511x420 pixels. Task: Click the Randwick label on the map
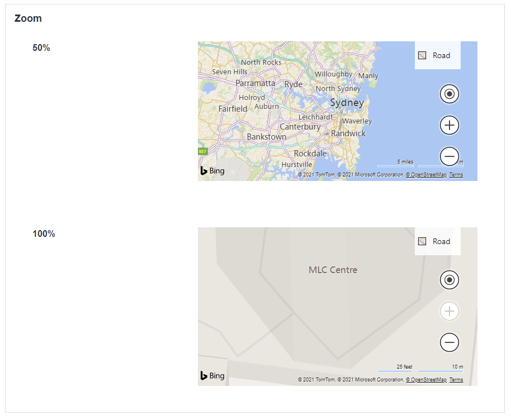click(x=348, y=133)
